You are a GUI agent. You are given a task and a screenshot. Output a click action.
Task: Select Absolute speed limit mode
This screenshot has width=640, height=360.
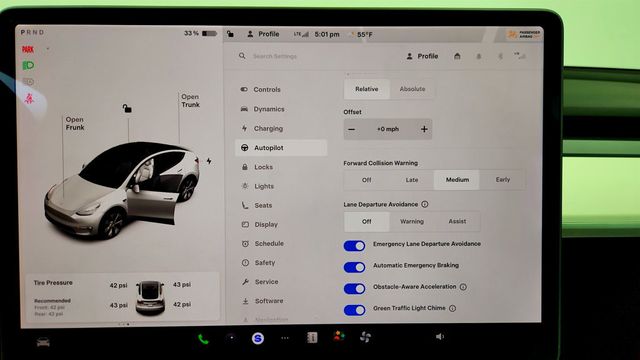[x=412, y=89]
